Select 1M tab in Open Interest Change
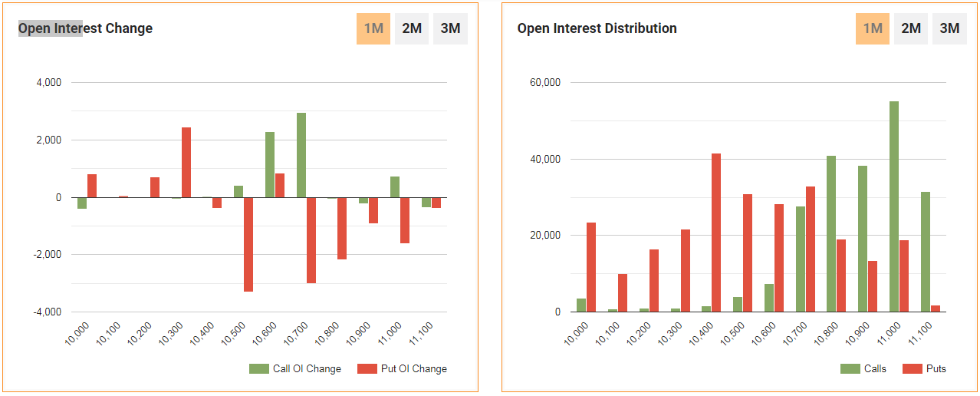This screenshot has height=396, width=980. (x=373, y=29)
